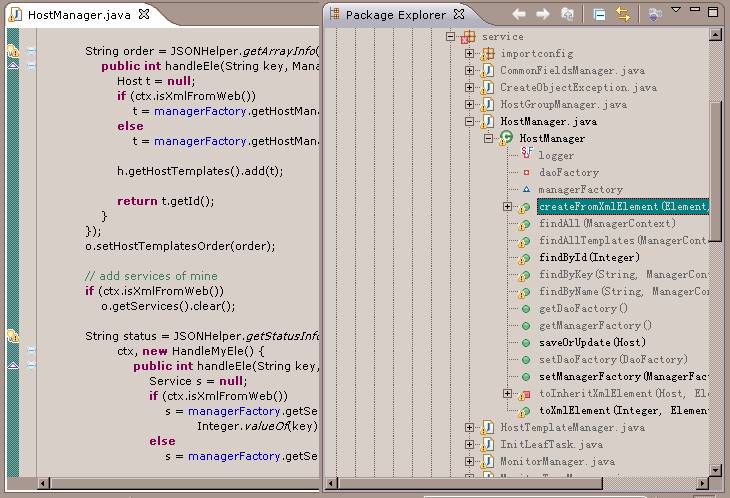Screen dimensions: 730x498
Task: Select toXmlElement(Integer, Elemen entry
Action: (x=623, y=411)
